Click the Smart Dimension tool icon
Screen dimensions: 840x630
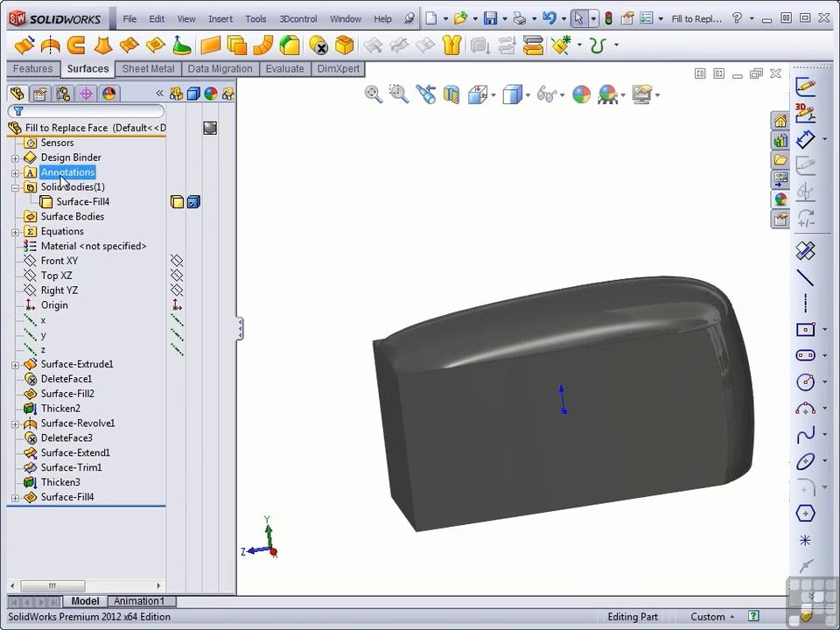[x=805, y=138]
